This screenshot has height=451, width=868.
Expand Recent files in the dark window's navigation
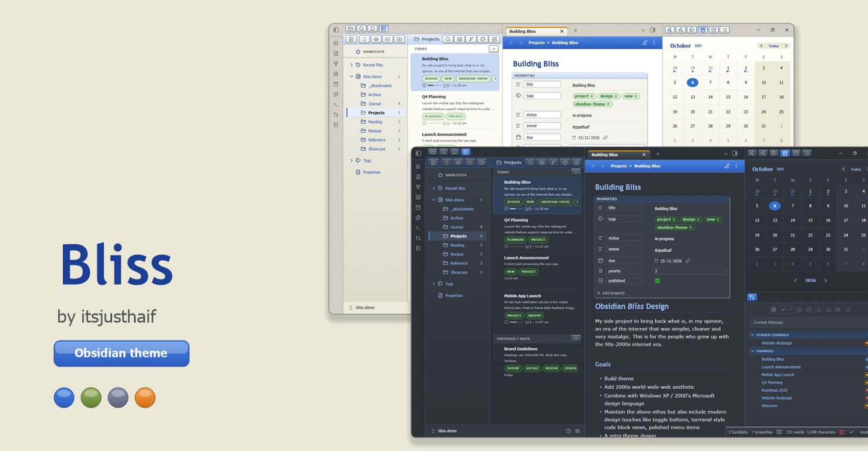434,189
